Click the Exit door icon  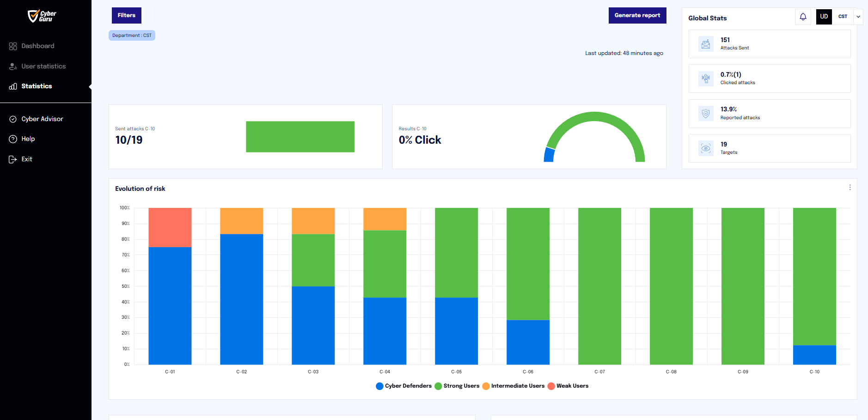click(13, 159)
